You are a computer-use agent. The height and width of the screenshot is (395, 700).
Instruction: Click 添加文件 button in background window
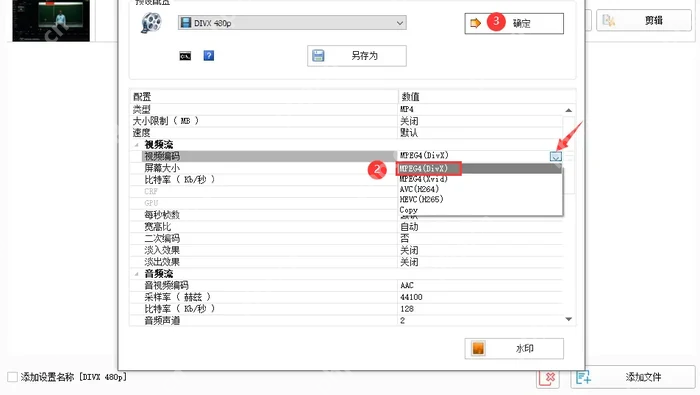(633, 377)
